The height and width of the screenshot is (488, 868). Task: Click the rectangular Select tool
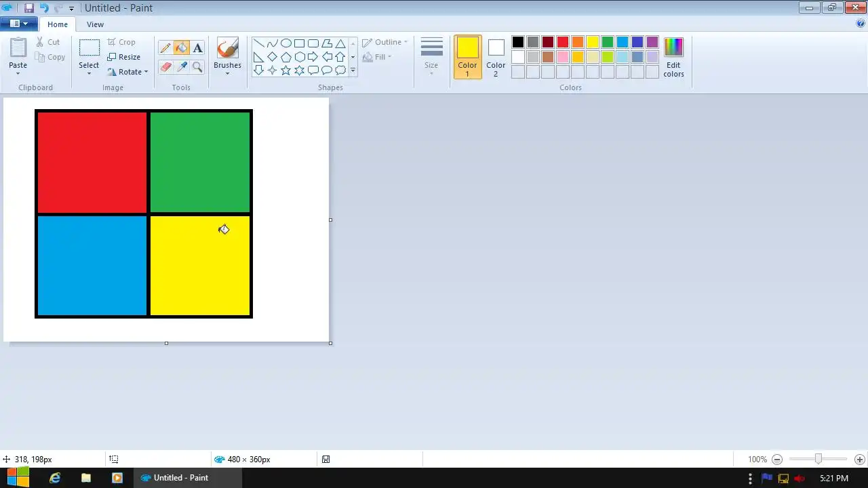89,48
